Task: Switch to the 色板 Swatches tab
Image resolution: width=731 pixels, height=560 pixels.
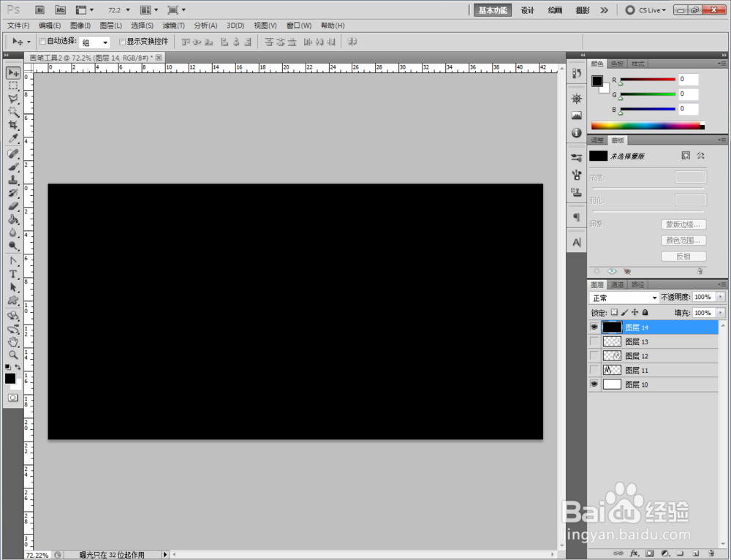Action: coord(617,64)
